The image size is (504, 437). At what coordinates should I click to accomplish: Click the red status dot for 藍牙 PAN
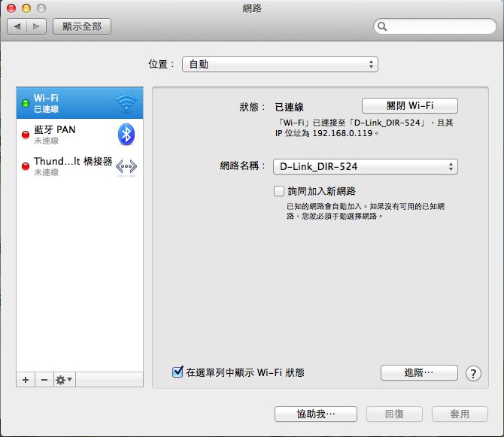coord(26,135)
